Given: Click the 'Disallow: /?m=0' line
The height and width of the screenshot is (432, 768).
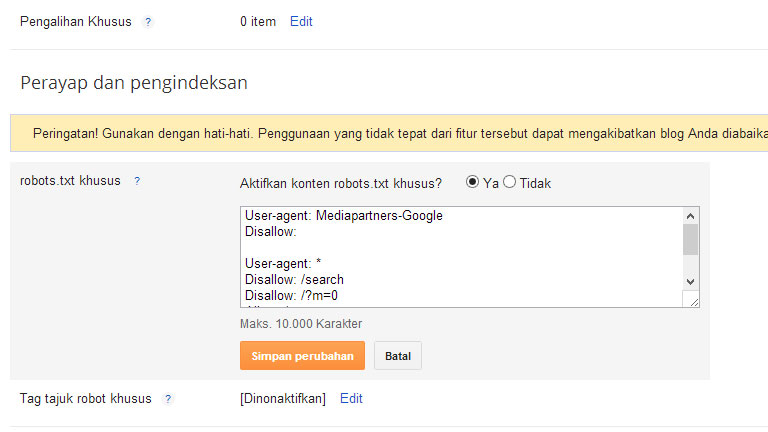Looking at the screenshot, I should pyautogui.click(x=291, y=296).
